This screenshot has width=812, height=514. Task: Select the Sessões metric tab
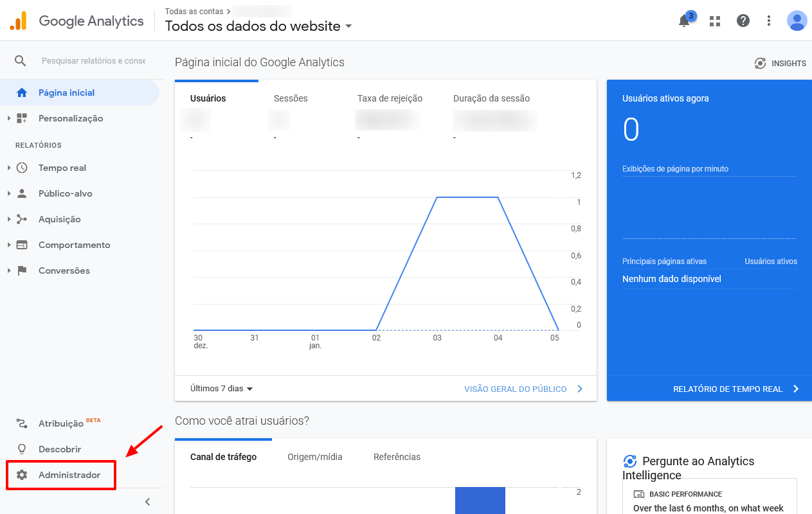[x=291, y=98]
